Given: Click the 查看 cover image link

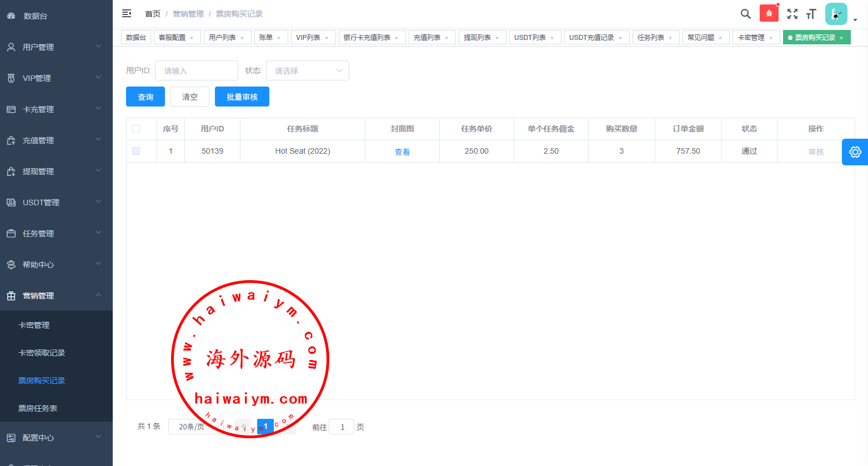Looking at the screenshot, I should pos(402,151).
